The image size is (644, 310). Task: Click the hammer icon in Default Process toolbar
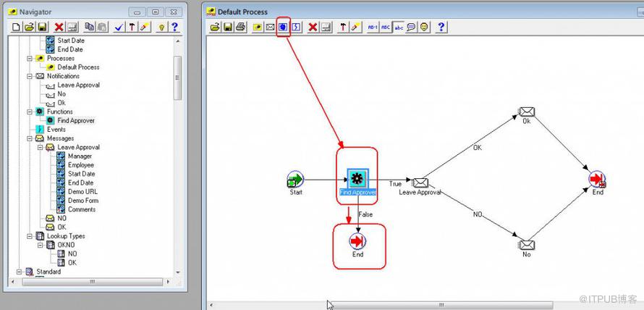coord(343,27)
